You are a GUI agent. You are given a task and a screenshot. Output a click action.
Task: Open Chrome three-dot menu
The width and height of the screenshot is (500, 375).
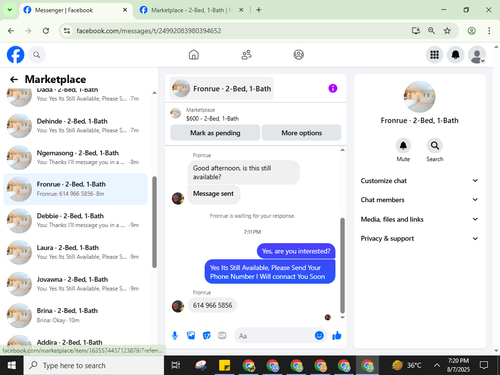[489, 31]
